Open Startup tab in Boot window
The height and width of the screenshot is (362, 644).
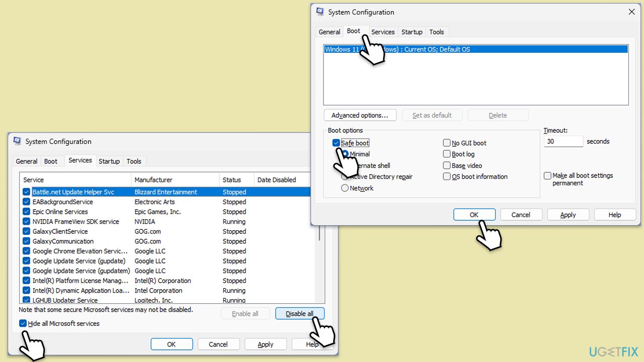412,32
